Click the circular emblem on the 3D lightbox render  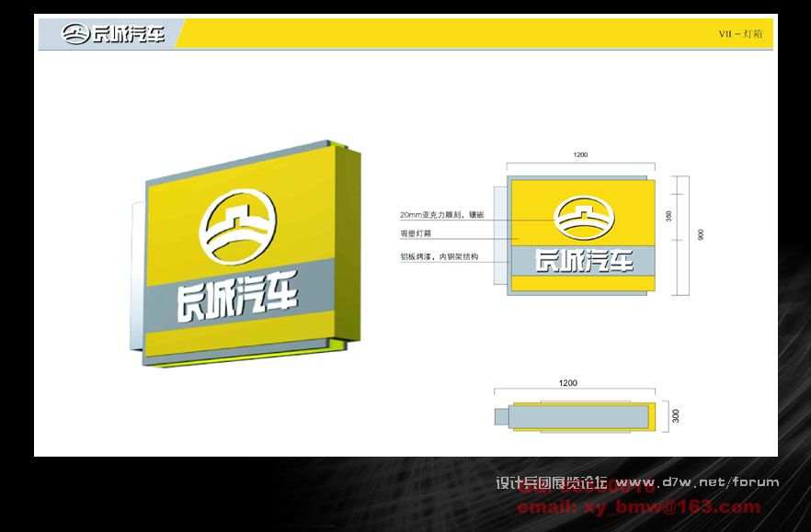point(237,227)
